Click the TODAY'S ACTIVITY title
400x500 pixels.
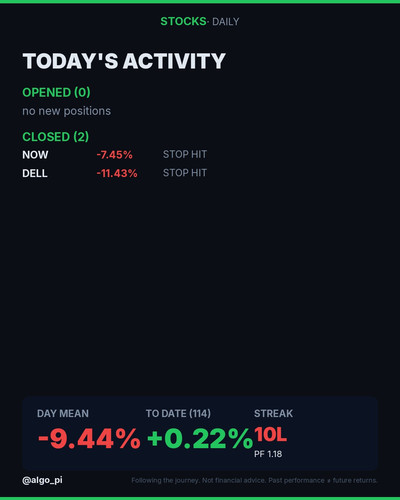click(124, 61)
